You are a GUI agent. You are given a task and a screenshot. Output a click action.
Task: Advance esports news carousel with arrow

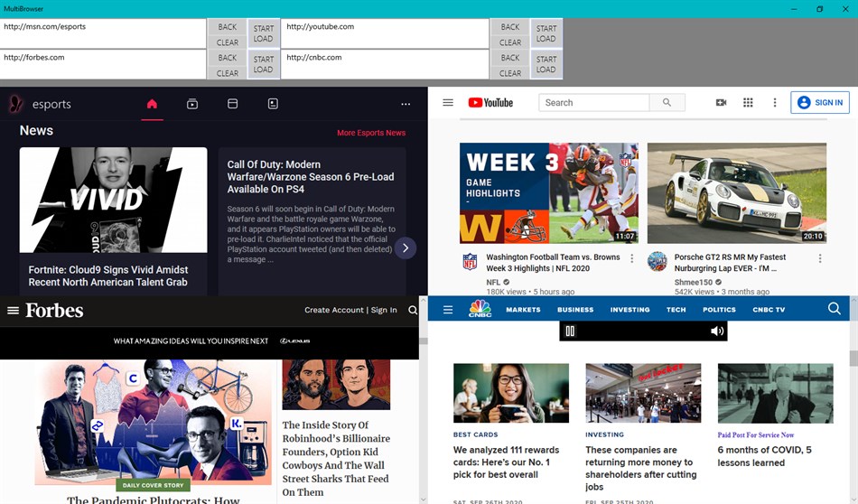pyautogui.click(x=406, y=247)
